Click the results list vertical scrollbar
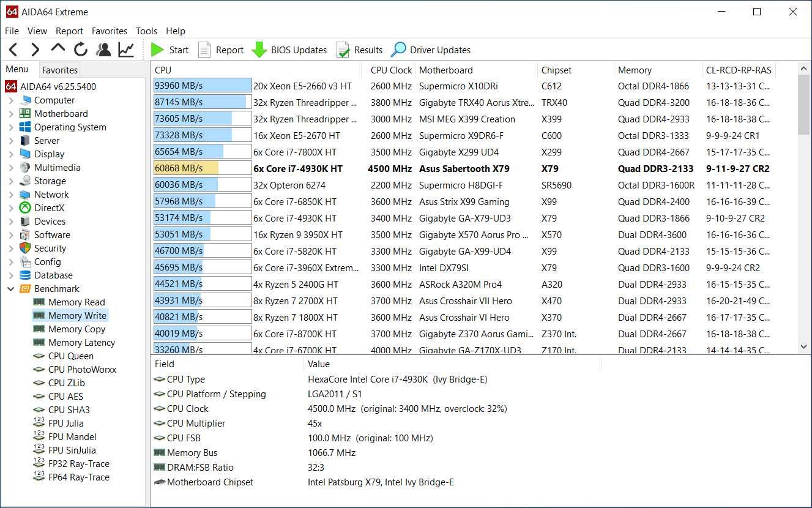812x508 pixels. click(x=804, y=208)
